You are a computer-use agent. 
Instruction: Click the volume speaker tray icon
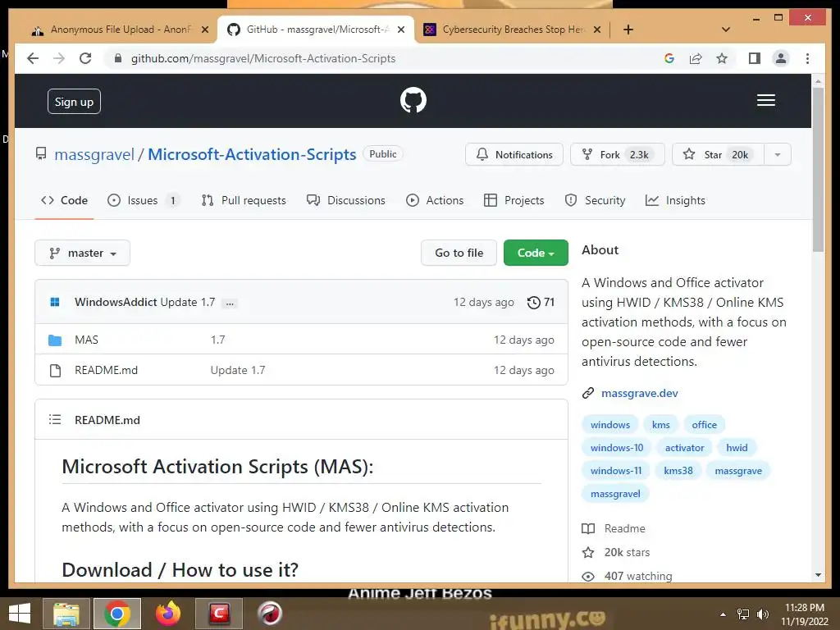[x=762, y=614]
